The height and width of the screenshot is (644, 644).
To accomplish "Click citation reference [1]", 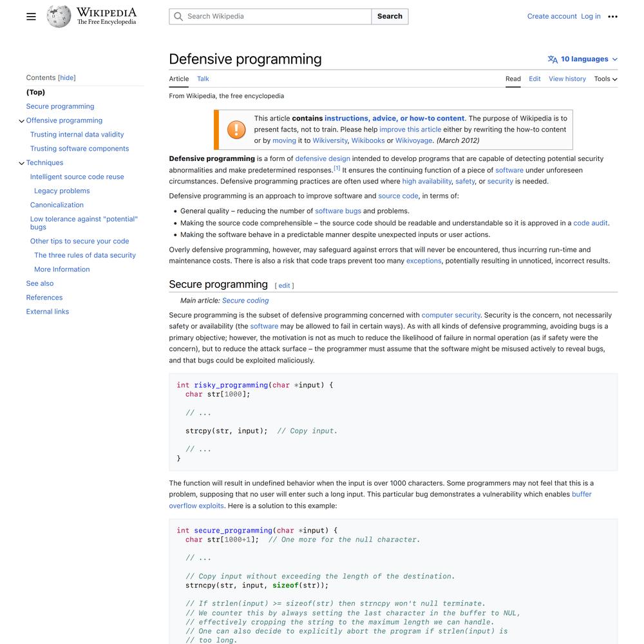I will 337,168.
